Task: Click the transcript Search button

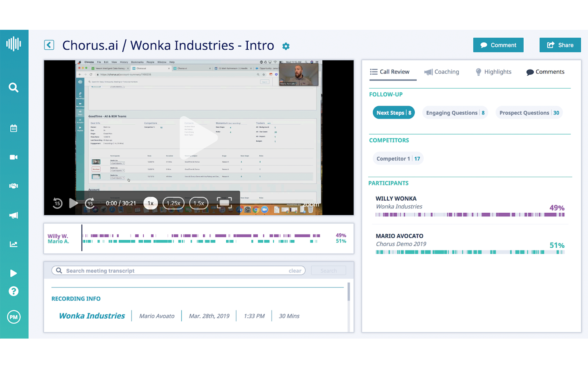Action: pyautogui.click(x=329, y=270)
